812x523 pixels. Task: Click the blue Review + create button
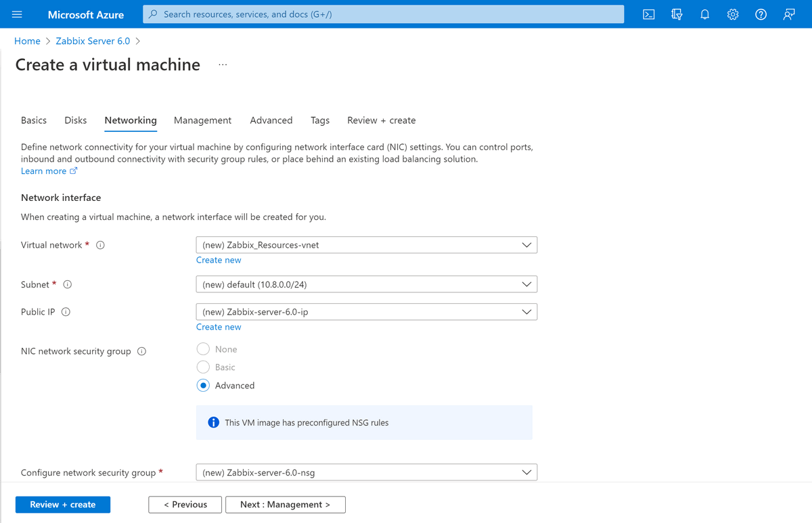pos(63,505)
